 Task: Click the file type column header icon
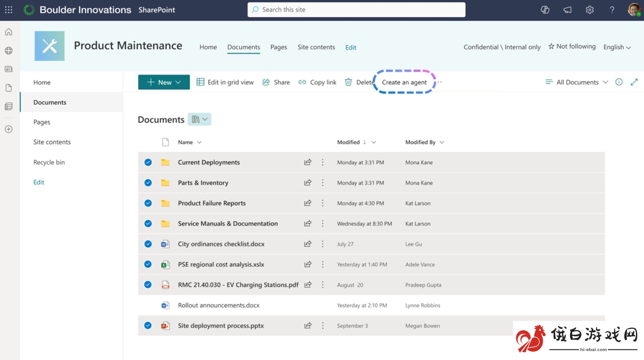[165, 142]
